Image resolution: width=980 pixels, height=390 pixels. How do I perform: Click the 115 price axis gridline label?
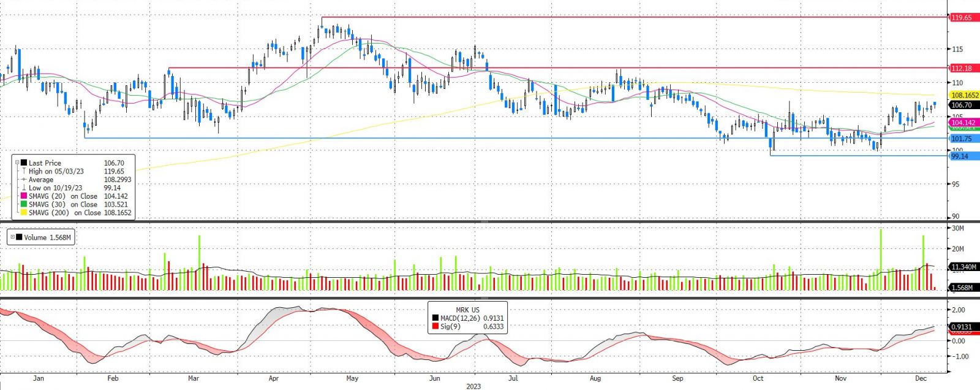957,49
